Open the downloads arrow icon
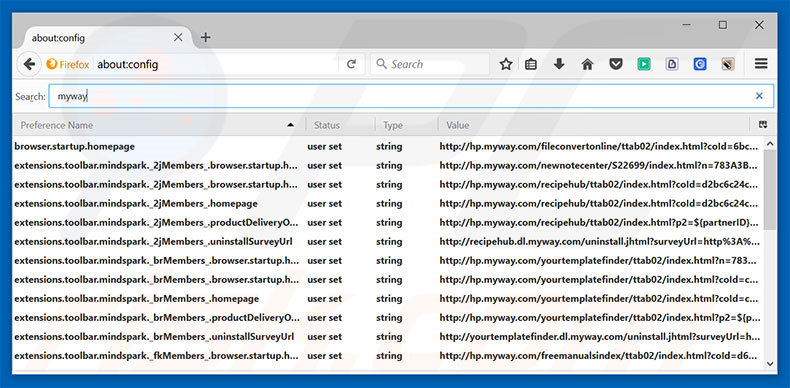Image resolution: width=790 pixels, height=388 pixels. [x=559, y=64]
